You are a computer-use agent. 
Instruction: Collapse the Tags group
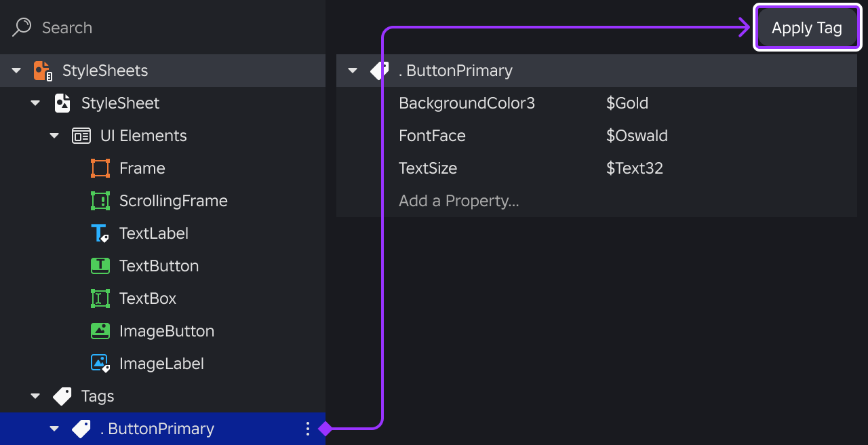(x=35, y=396)
